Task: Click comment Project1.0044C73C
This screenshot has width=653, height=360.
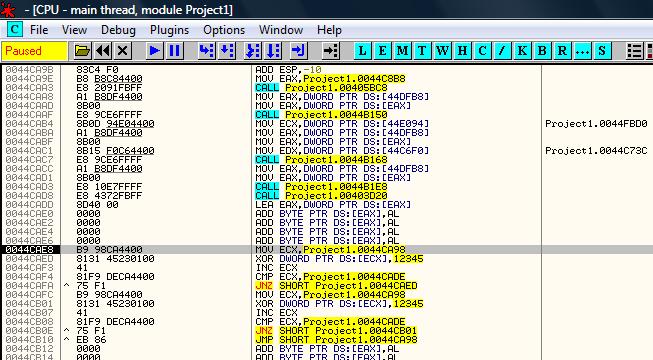Action: pyautogui.click(x=596, y=150)
